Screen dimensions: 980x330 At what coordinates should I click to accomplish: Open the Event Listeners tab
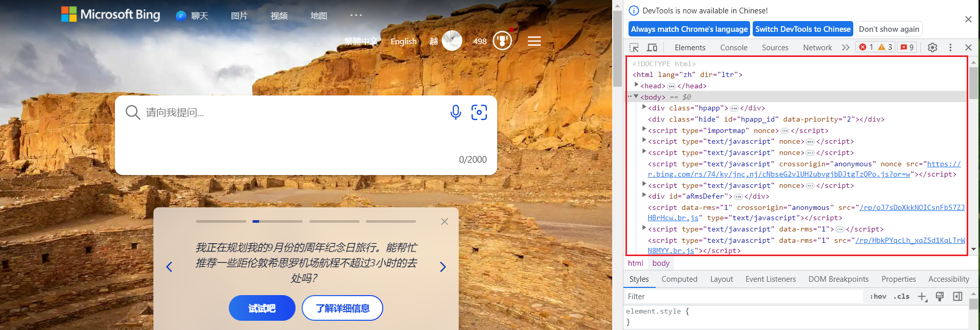pos(771,279)
